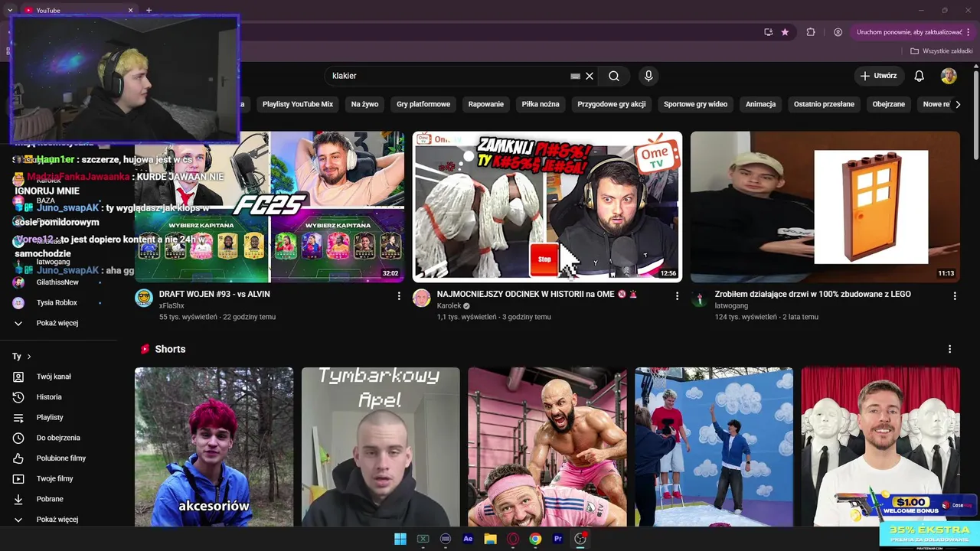Click the klakier search input field
Viewport: 980px width, 551px height.
[449, 76]
